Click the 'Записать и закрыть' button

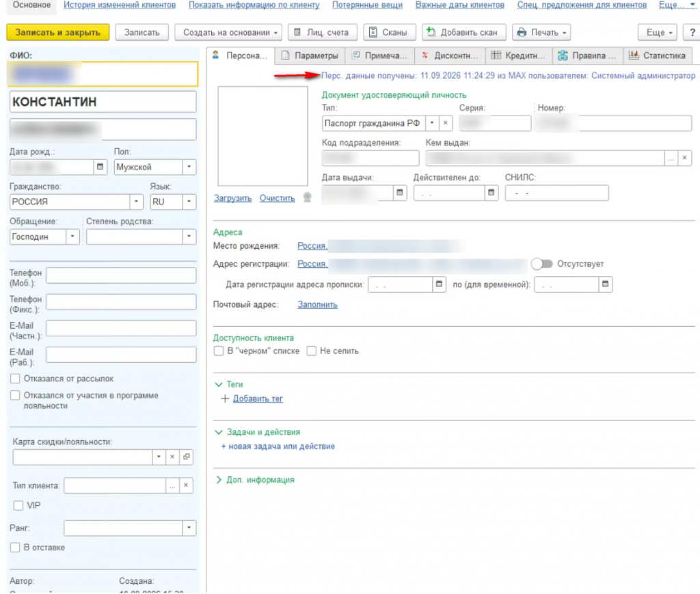tap(58, 33)
